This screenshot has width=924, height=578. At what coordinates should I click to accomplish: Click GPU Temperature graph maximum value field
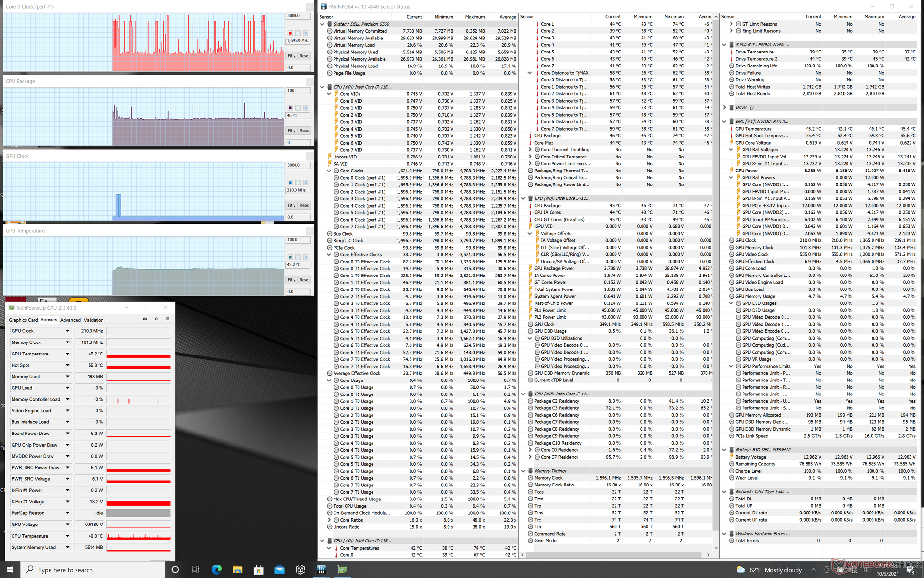click(298, 240)
